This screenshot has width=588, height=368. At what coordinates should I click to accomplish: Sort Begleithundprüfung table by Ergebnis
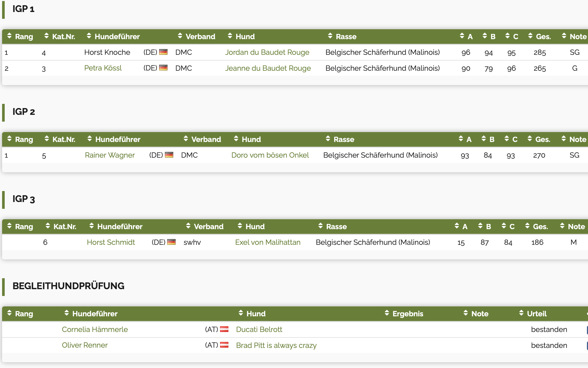pyautogui.click(x=404, y=314)
